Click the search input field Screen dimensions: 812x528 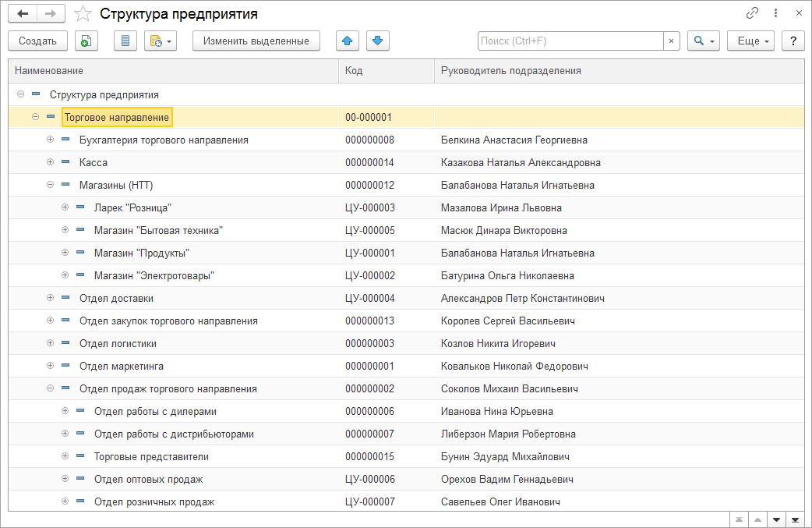pos(570,41)
